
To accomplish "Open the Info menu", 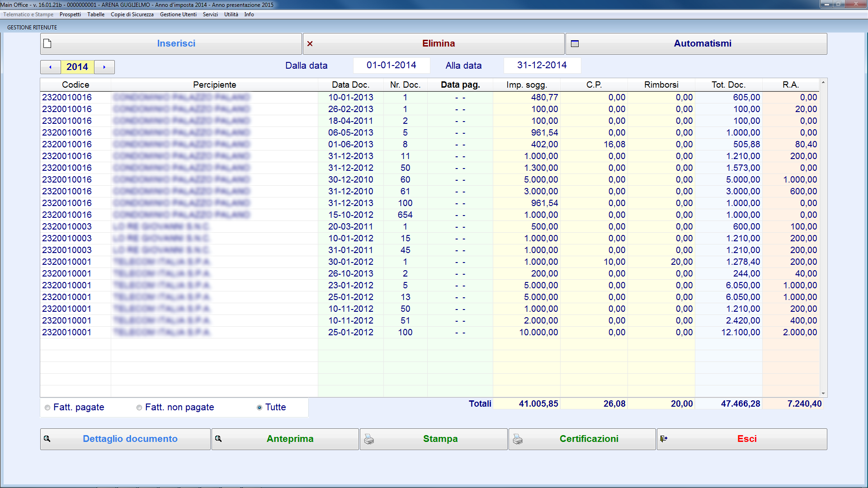I will pos(249,14).
